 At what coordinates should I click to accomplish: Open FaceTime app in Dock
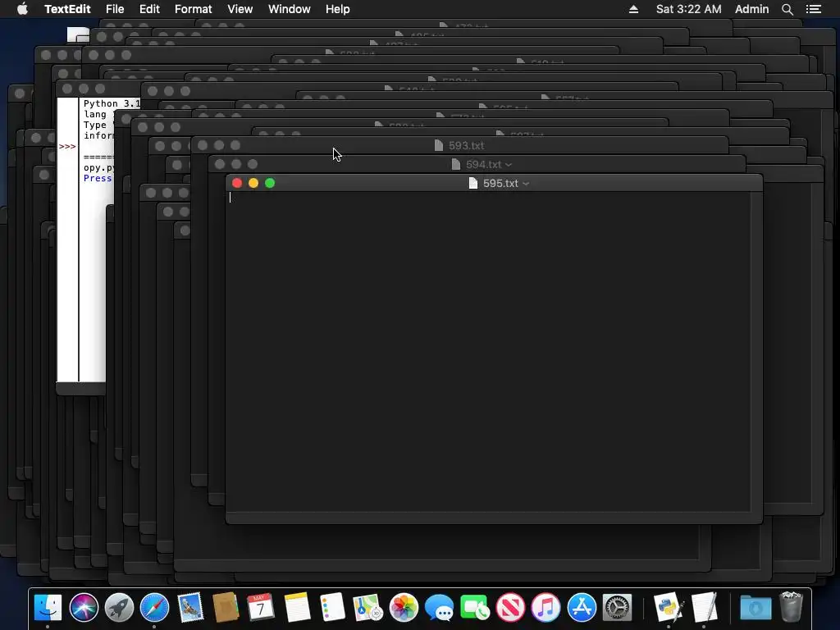475,608
